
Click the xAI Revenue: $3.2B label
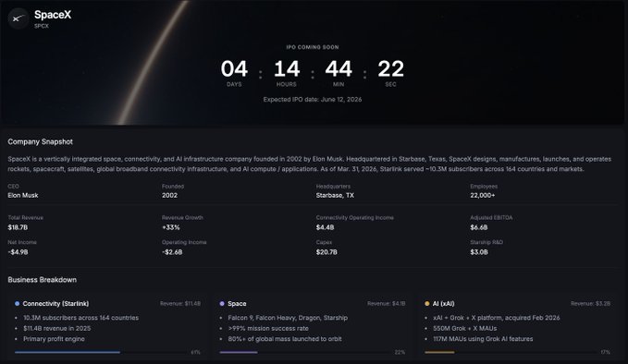click(591, 304)
